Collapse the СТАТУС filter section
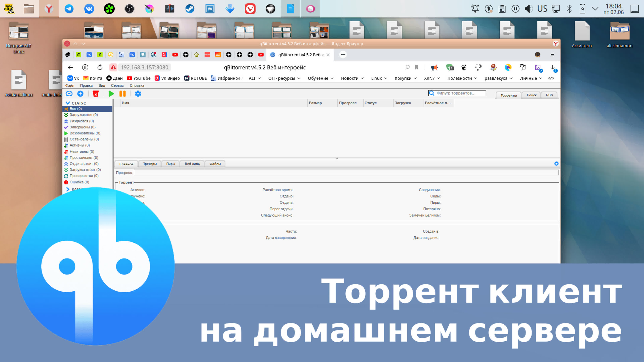 click(67, 103)
